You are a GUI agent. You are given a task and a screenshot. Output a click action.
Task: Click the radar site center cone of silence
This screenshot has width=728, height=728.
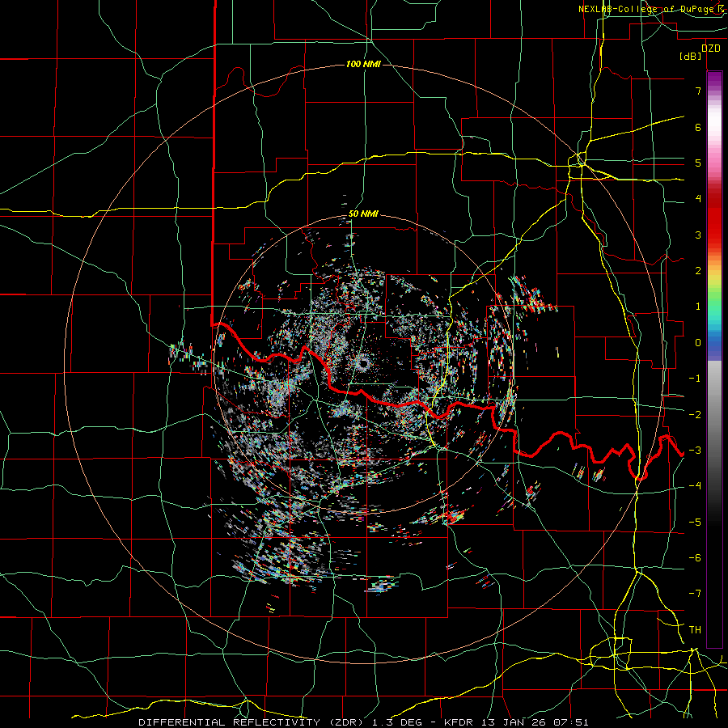tap(362, 363)
